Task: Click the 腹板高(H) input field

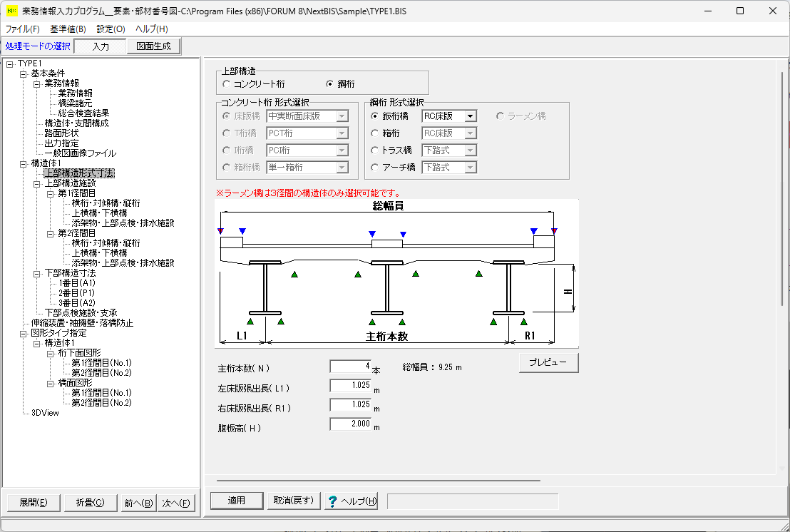Action: (x=350, y=425)
